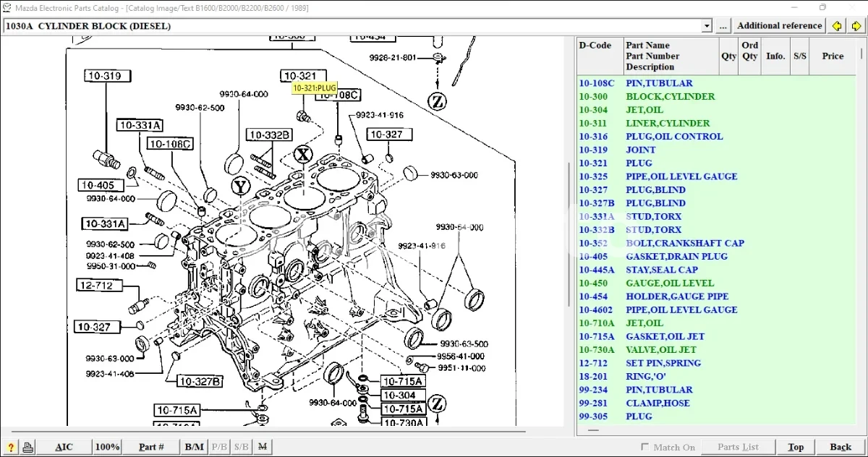Screen dimensions: 868x457
Task: Select row 99-305 PLUG
Action: pos(716,417)
